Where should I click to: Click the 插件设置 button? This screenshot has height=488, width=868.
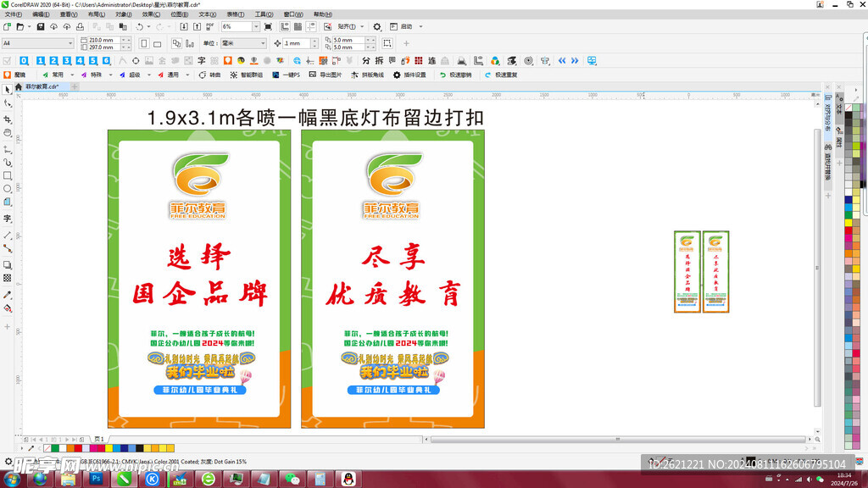pos(409,75)
